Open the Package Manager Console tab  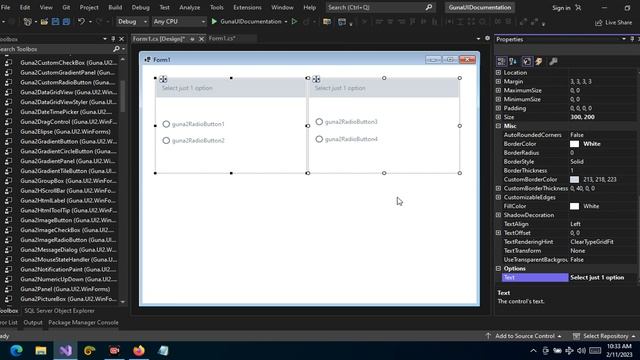83,322
